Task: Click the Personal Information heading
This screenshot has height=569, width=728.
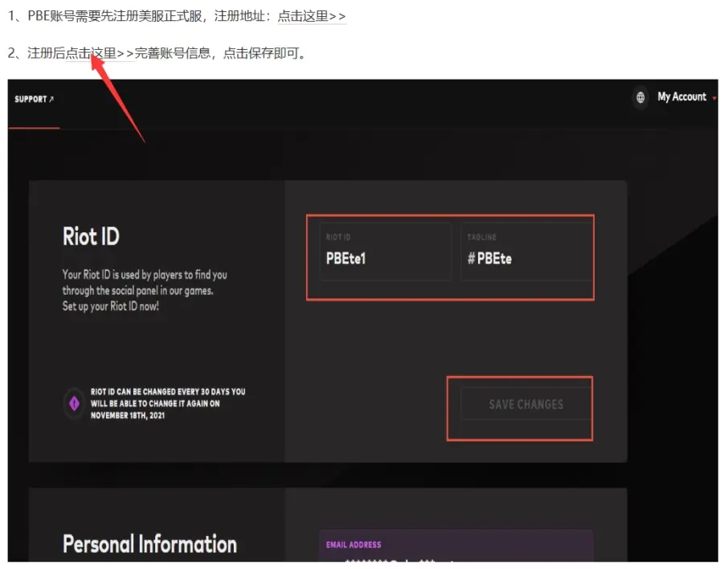Action: [149, 544]
